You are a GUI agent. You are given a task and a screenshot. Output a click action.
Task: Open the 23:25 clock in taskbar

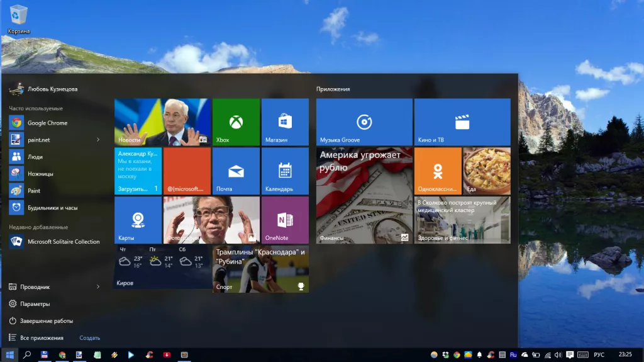pyautogui.click(x=625, y=354)
